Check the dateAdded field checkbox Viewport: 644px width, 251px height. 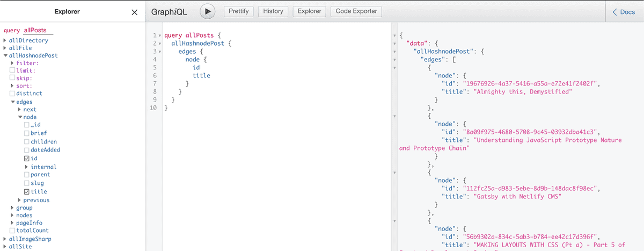[x=27, y=149]
